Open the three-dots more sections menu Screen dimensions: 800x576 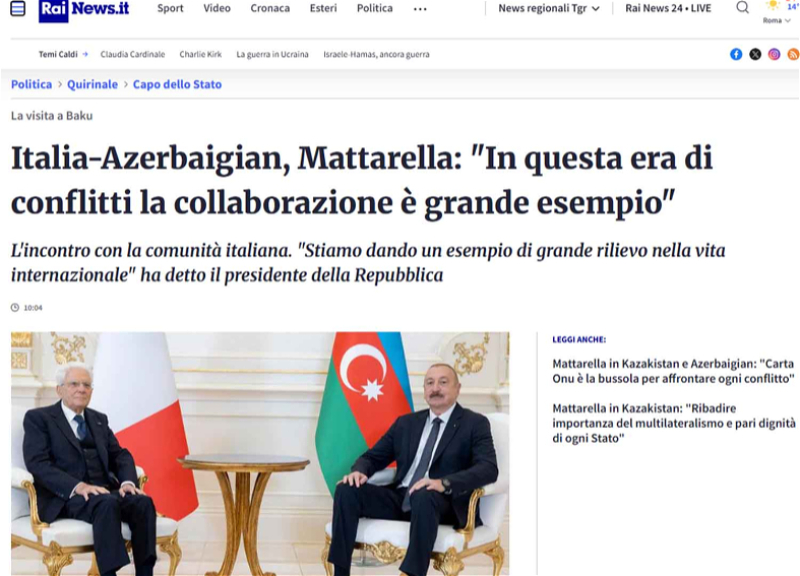click(x=420, y=9)
